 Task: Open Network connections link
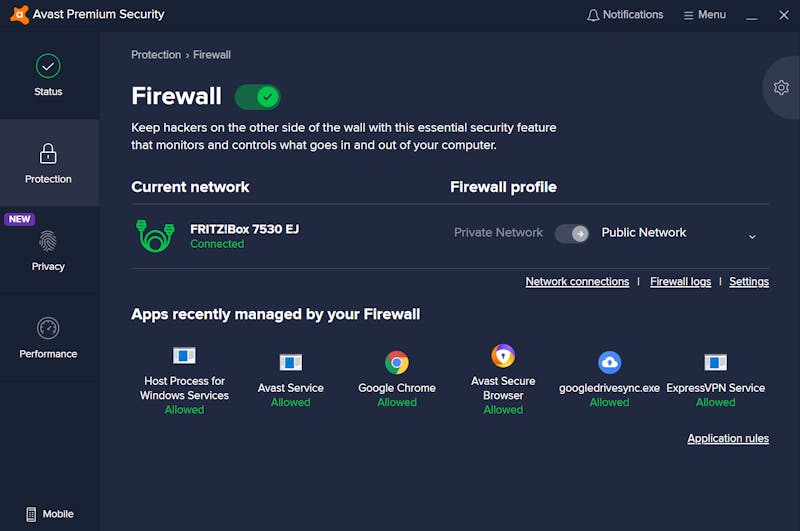click(x=577, y=282)
